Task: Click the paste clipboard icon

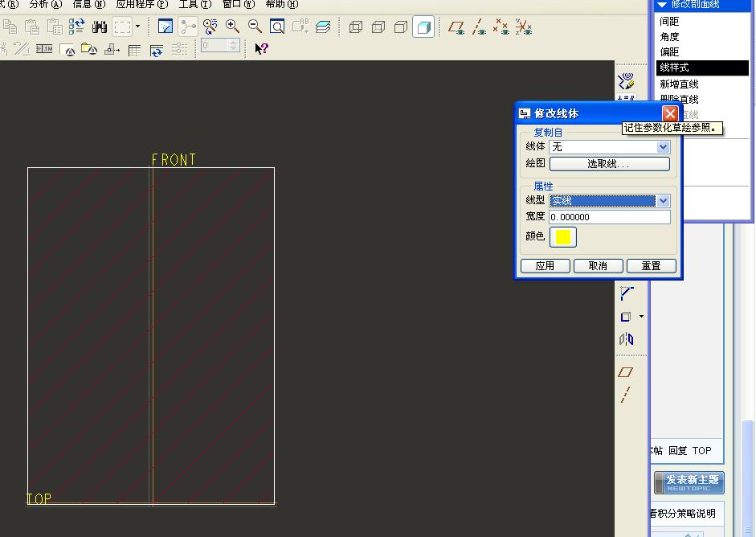Action: click(x=32, y=27)
